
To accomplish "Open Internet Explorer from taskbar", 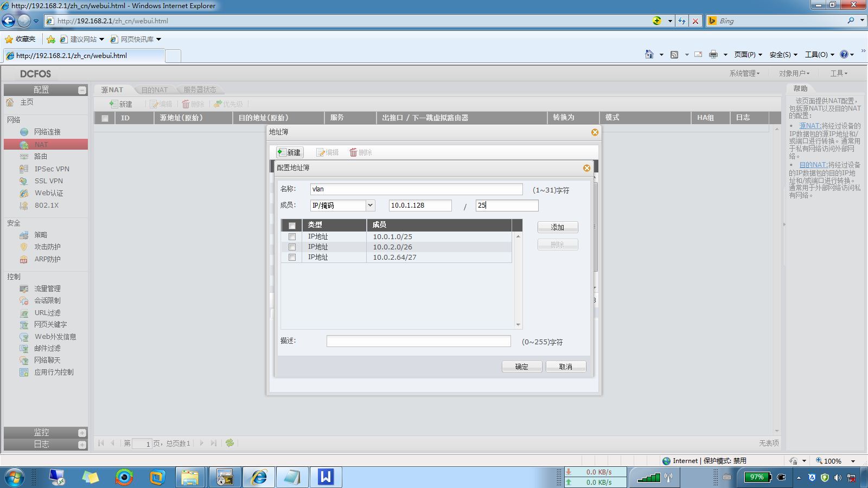I will click(259, 477).
